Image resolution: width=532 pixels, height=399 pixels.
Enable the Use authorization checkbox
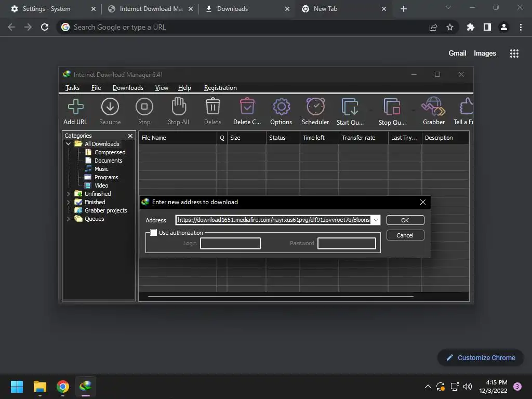154,233
